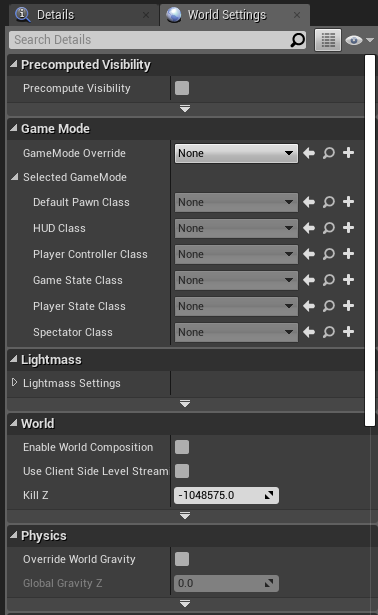Click the white vertical scrollbar thumb
Viewport: 378px width, 615px height.
click(x=370, y=240)
